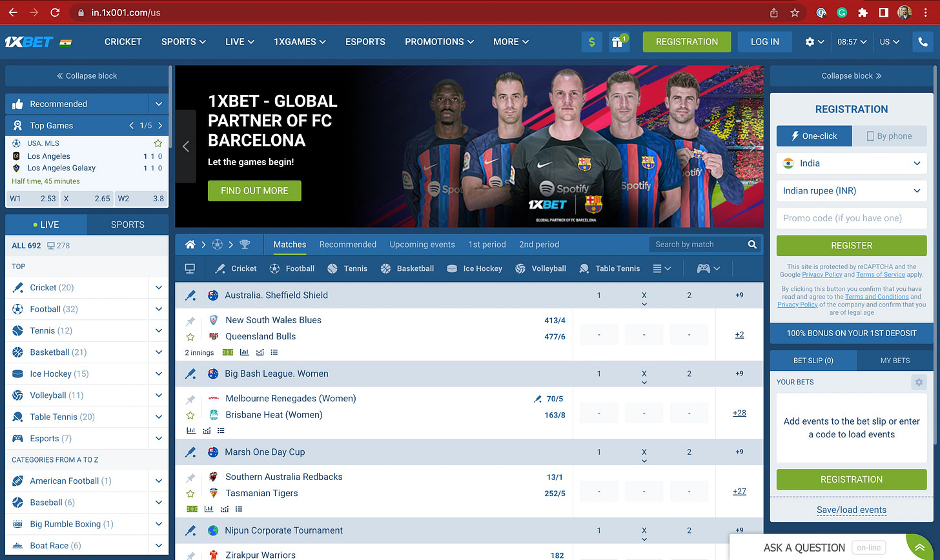Click the Promo code input field
Viewport: 940px width, 560px height.
pos(852,218)
